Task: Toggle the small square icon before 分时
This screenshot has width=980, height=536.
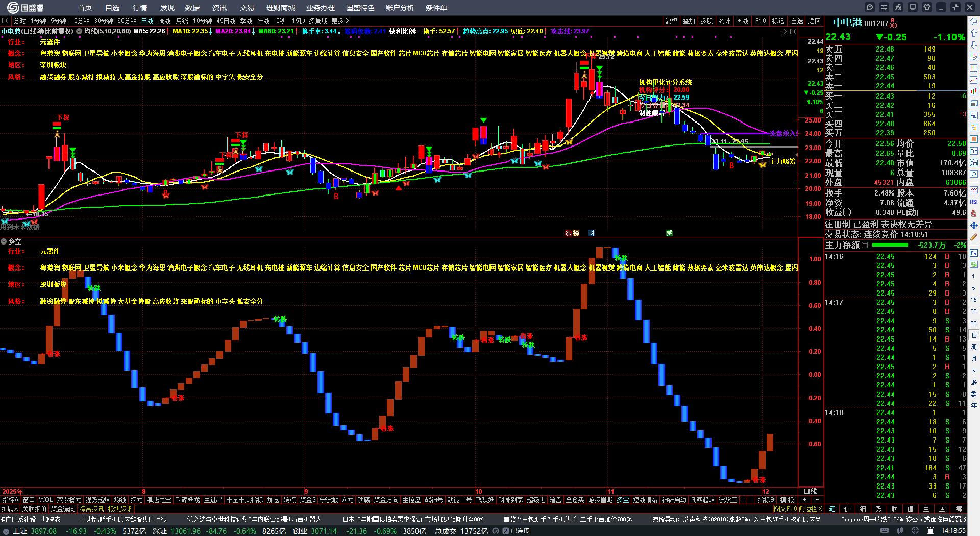Action: point(5,21)
